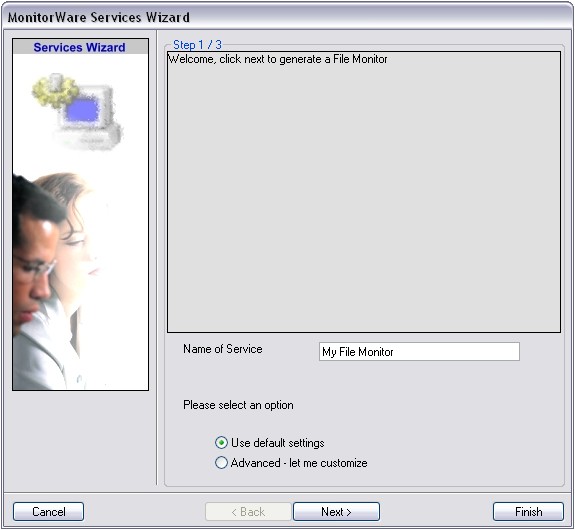Click the "Advanced - let me customize" label
Image resolution: width=575 pixels, height=530 pixels.
(299, 463)
